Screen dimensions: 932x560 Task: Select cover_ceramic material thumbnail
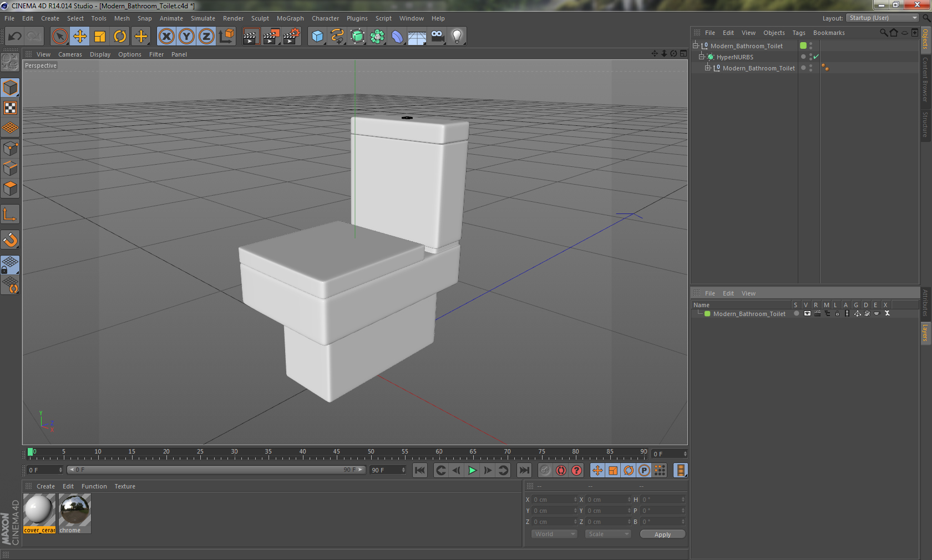coord(39,513)
